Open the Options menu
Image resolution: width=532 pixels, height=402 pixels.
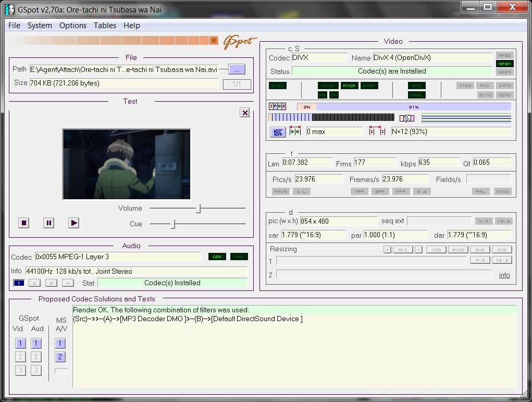click(73, 26)
